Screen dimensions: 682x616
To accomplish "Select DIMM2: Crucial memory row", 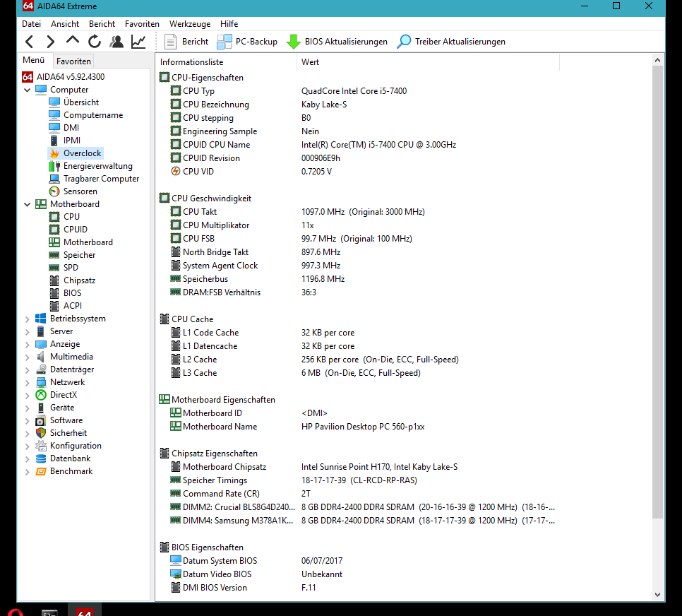I will point(363,507).
